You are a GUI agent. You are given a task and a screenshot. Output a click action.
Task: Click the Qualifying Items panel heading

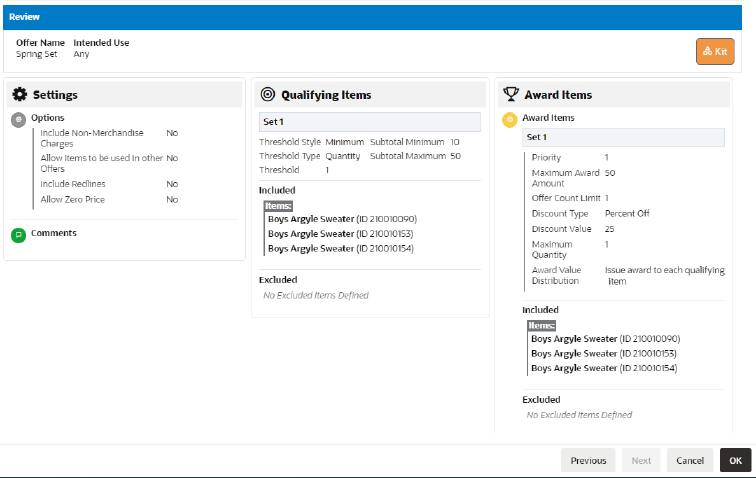[326, 95]
